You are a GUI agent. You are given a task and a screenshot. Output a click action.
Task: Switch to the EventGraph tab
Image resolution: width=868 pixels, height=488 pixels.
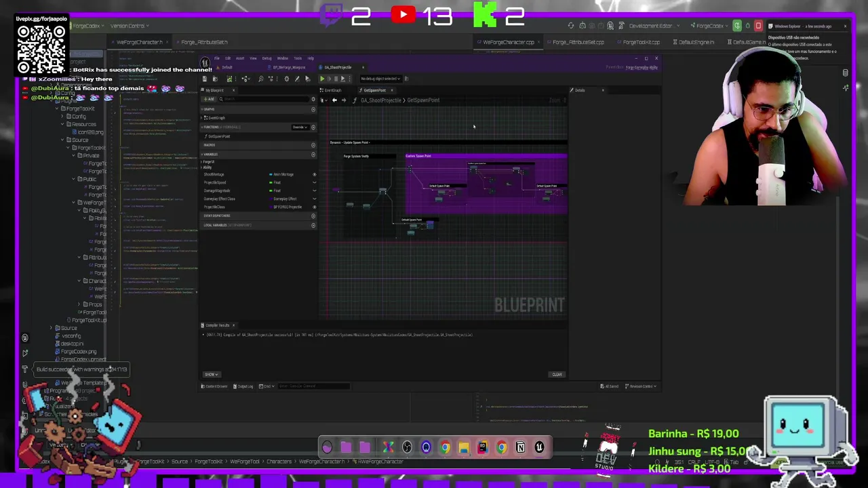(331, 90)
